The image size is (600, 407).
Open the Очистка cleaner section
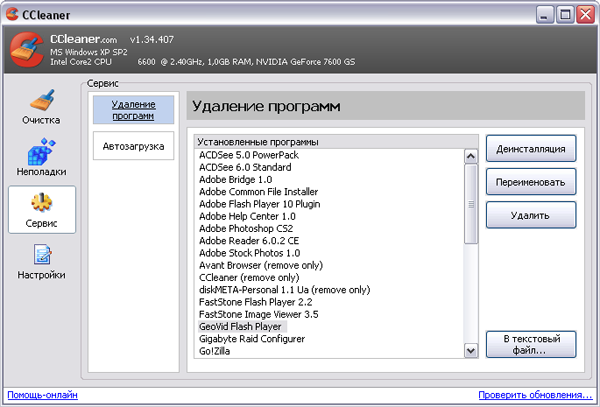click(41, 107)
